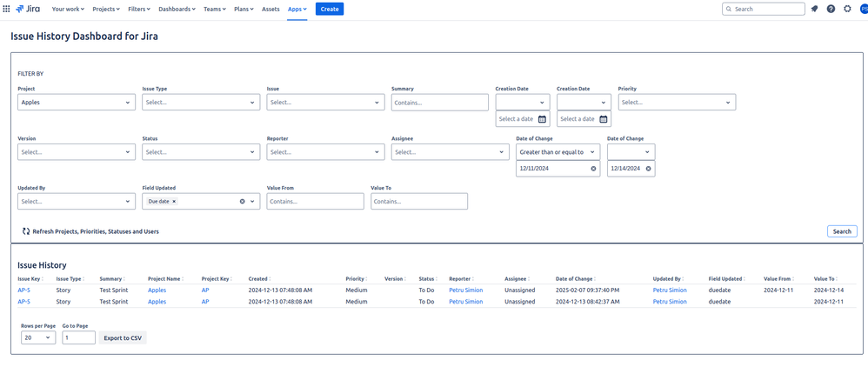
Task: Open Petru Simion reporter link, first row
Action: pos(465,290)
